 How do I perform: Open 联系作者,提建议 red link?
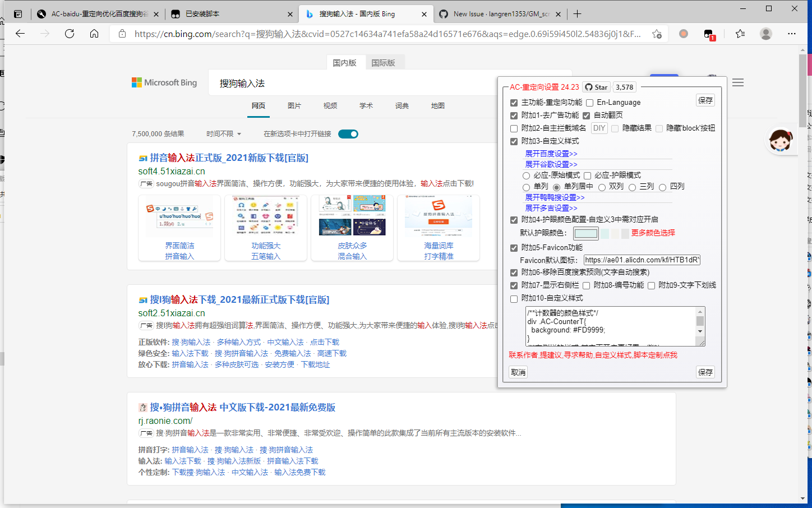[593, 355]
